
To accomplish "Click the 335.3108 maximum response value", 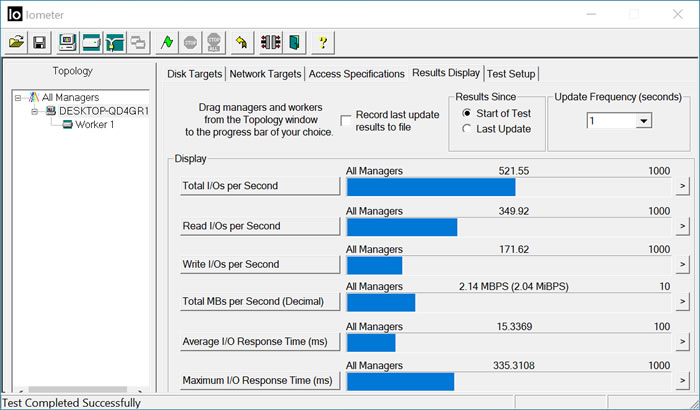I will coord(513,366).
